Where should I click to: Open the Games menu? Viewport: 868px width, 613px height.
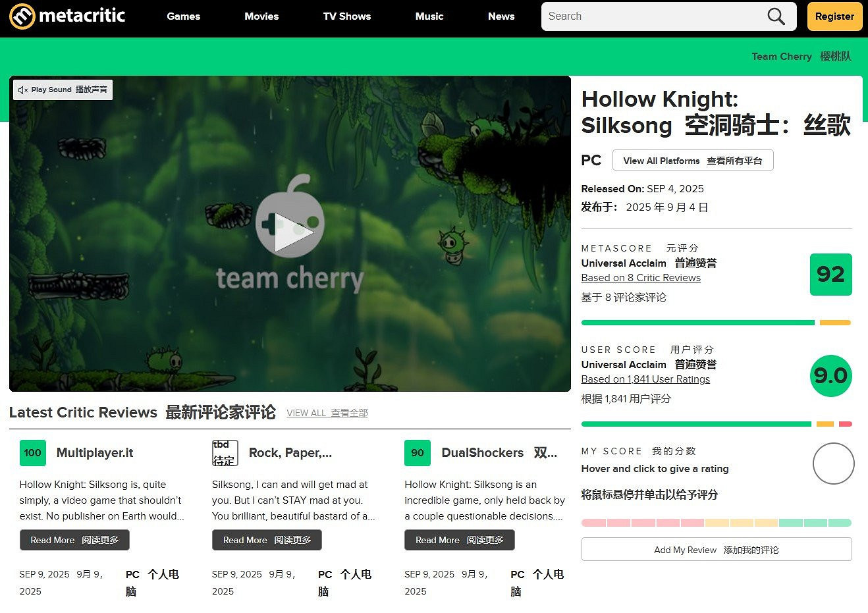click(x=183, y=16)
